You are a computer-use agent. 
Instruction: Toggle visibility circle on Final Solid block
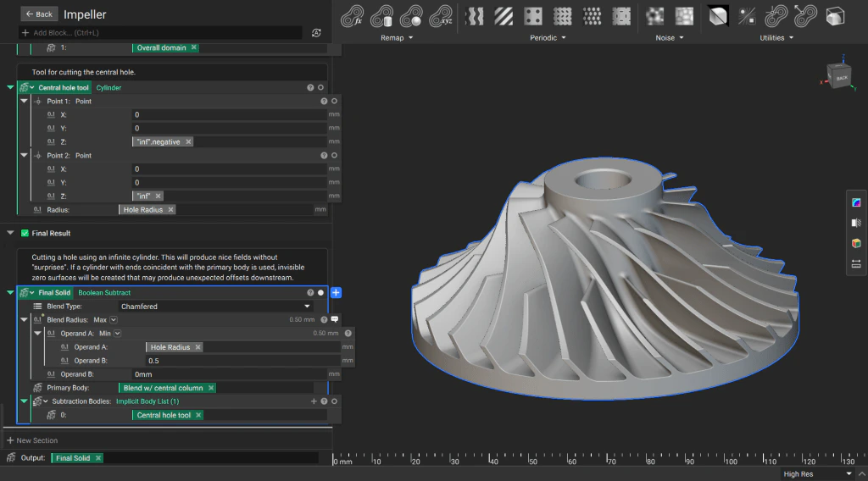[x=321, y=293]
